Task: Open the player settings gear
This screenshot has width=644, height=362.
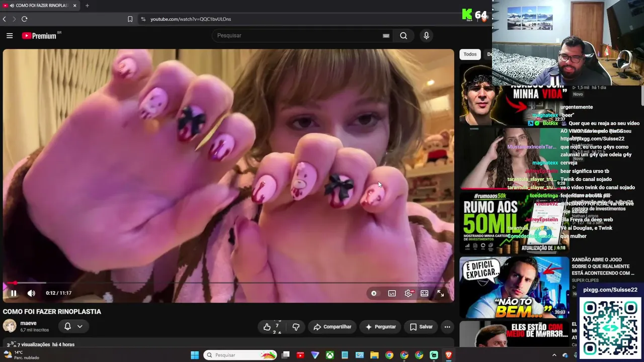Action: 408,293
